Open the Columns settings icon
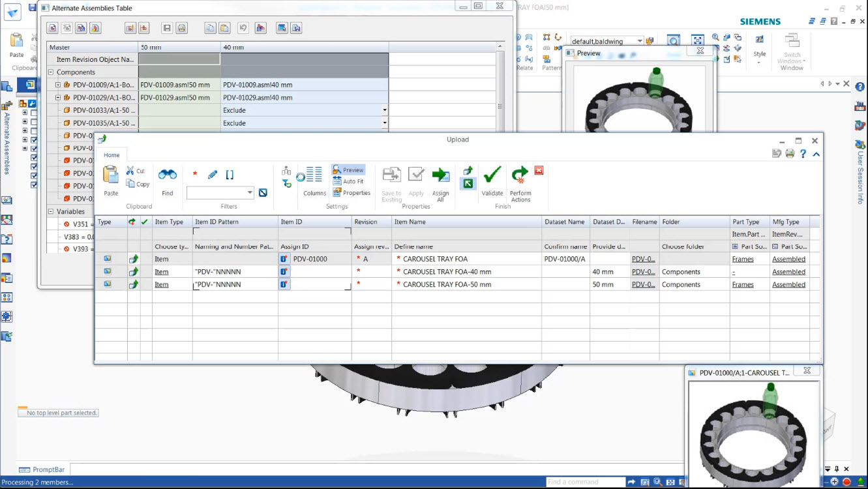 pyautogui.click(x=314, y=179)
